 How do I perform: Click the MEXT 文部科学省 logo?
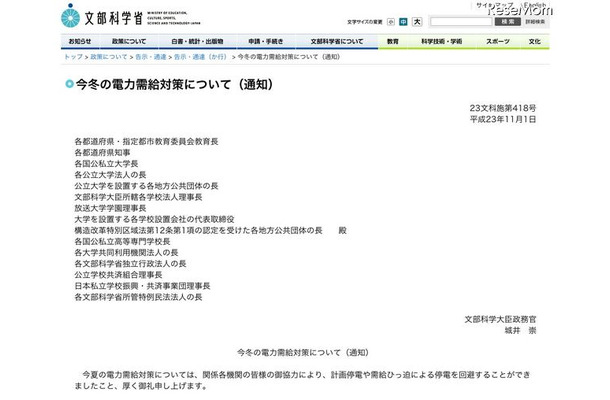131,16
